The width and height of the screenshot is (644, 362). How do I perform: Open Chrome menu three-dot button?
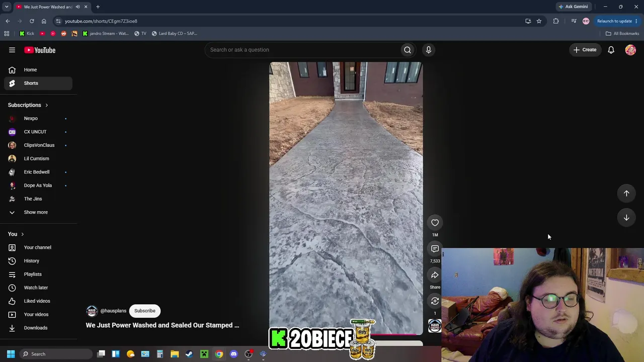636,21
